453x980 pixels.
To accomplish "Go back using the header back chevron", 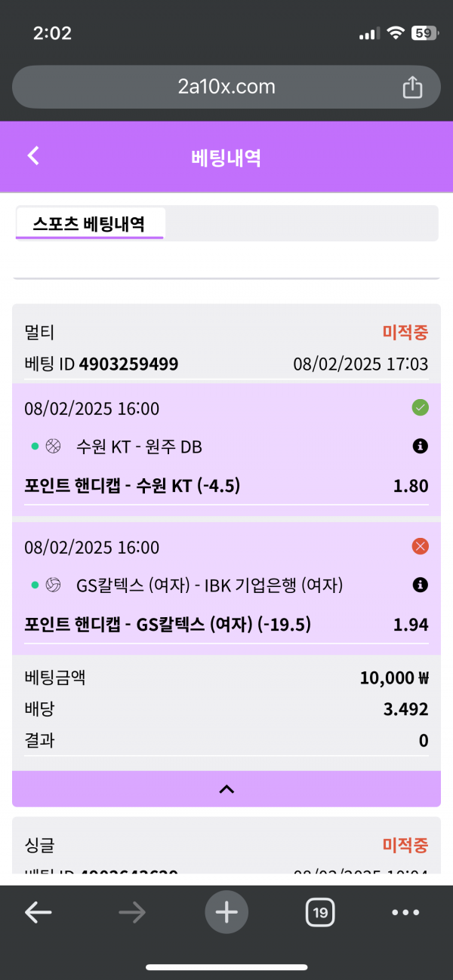I will [33, 155].
